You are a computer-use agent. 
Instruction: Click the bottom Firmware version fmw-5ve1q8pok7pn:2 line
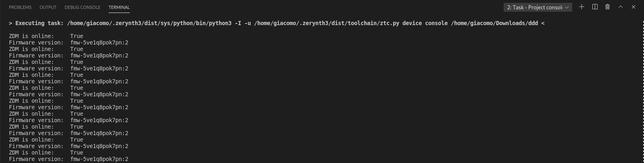point(69,159)
